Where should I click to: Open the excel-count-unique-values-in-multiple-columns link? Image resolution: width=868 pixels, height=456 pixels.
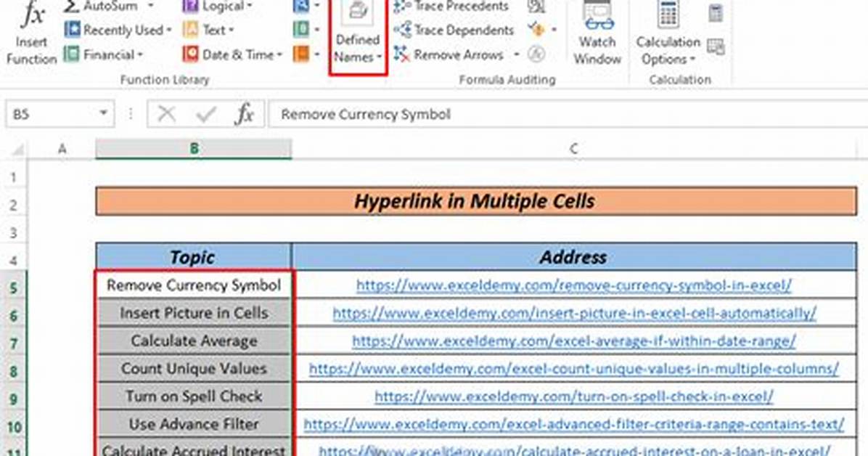(573, 368)
